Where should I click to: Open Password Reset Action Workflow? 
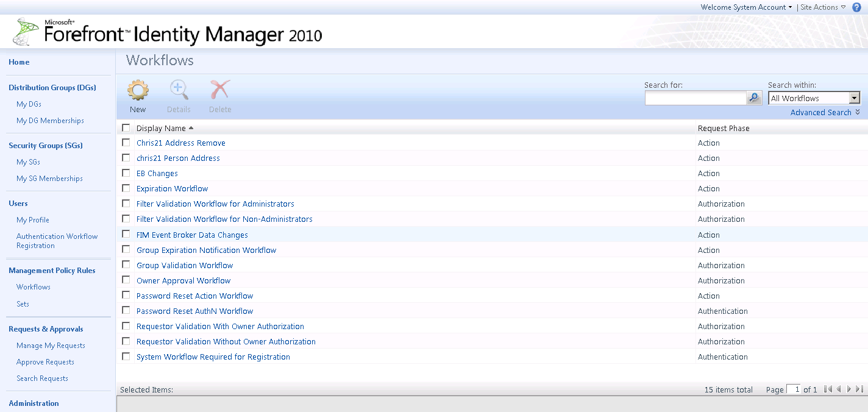pyautogui.click(x=194, y=296)
